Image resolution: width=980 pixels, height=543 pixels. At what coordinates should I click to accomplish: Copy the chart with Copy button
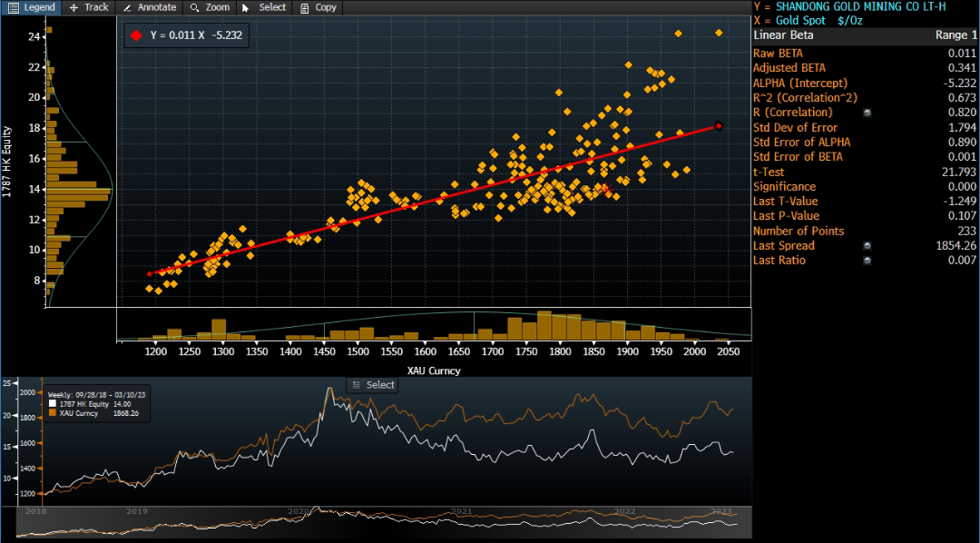[318, 7]
